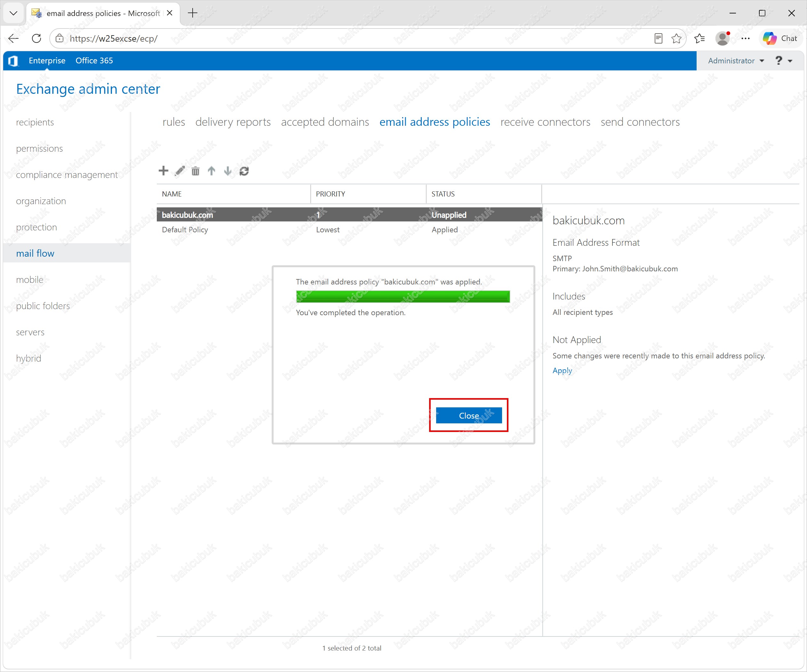View site information lock icon
This screenshot has height=672, width=807.
tap(60, 38)
